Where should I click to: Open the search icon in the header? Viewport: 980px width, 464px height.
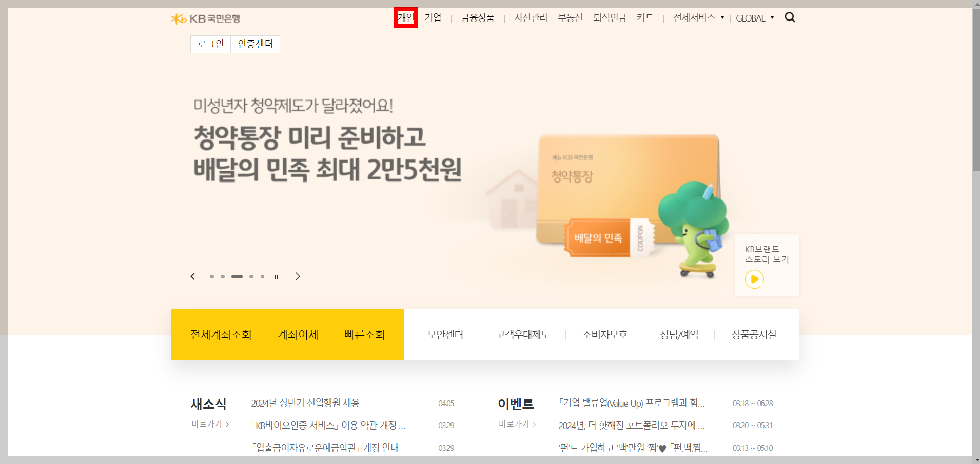790,17
